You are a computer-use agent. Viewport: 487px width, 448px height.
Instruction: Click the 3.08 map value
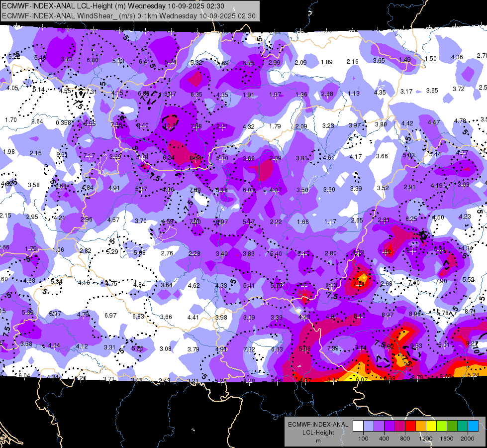(x=166, y=349)
